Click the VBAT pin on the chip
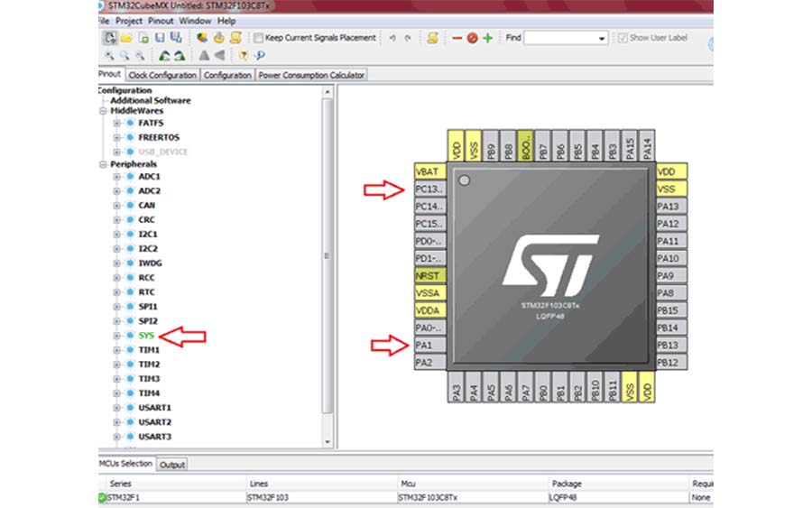 (x=429, y=171)
